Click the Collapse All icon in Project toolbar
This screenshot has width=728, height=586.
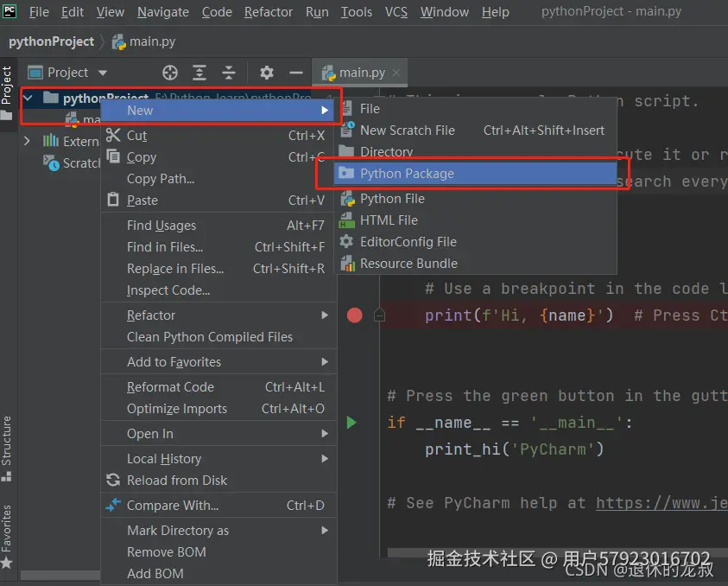(229, 73)
